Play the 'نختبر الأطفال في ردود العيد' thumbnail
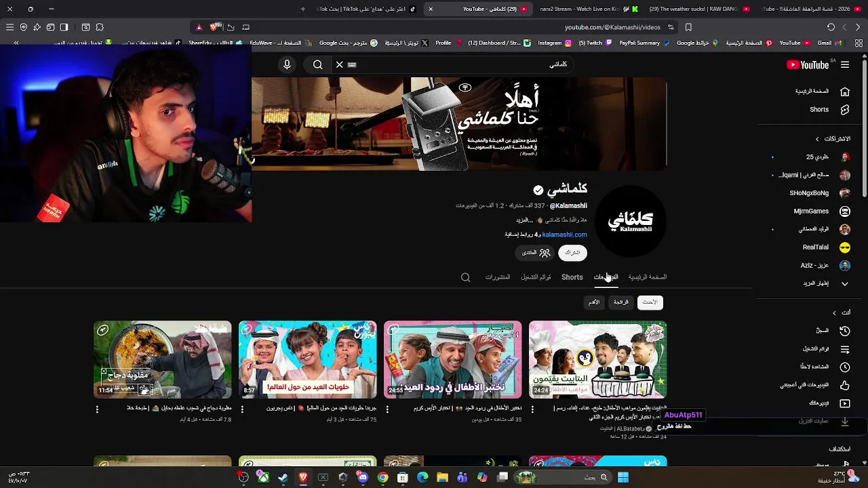This screenshot has height=488, width=868. coord(453,360)
